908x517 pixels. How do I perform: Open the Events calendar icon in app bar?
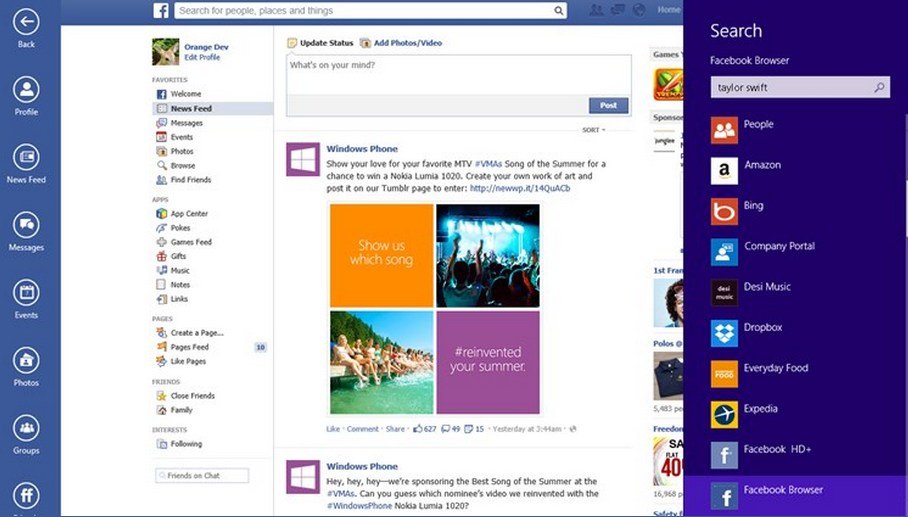click(x=26, y=292)
